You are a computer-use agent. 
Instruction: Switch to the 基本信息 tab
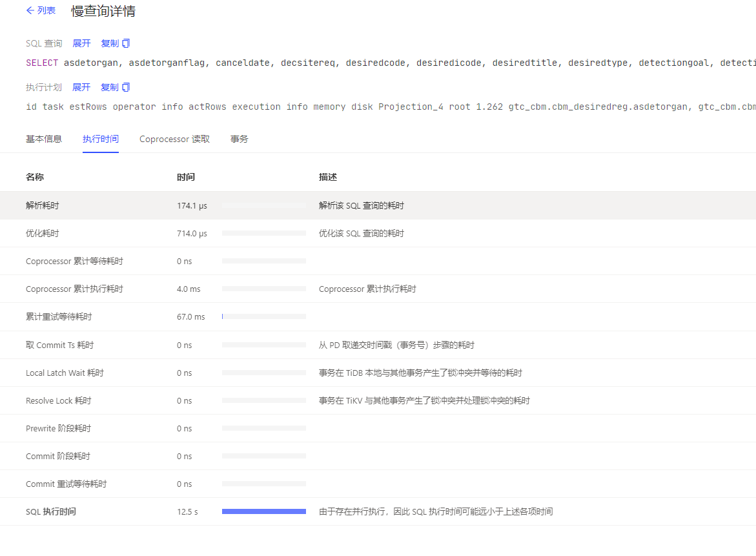44,139
